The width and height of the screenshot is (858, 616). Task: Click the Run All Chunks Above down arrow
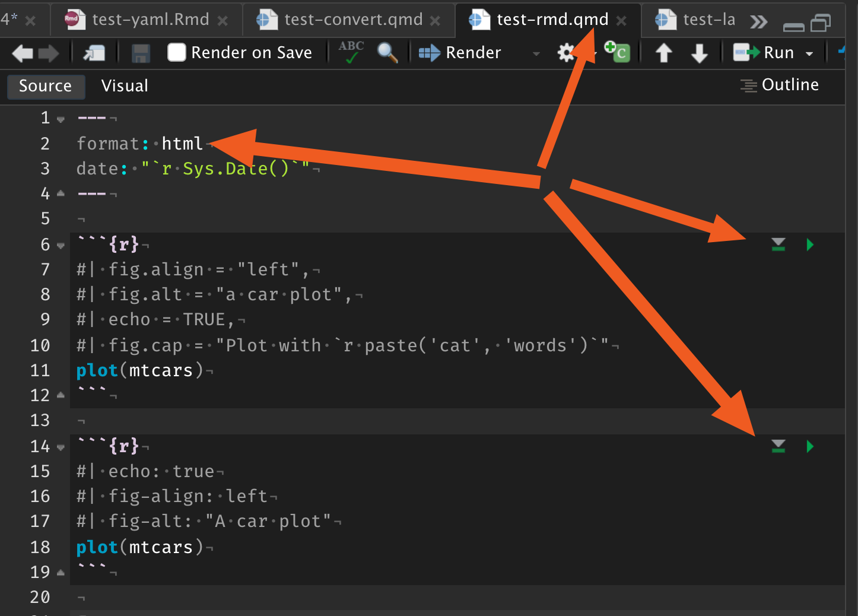[x=778, y=245]
